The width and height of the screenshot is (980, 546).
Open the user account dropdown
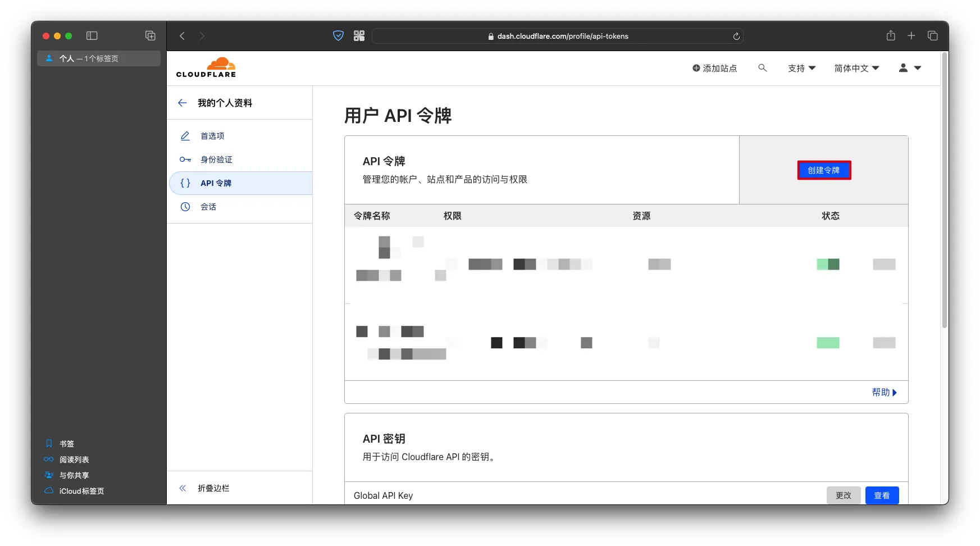tap(910, 68)
